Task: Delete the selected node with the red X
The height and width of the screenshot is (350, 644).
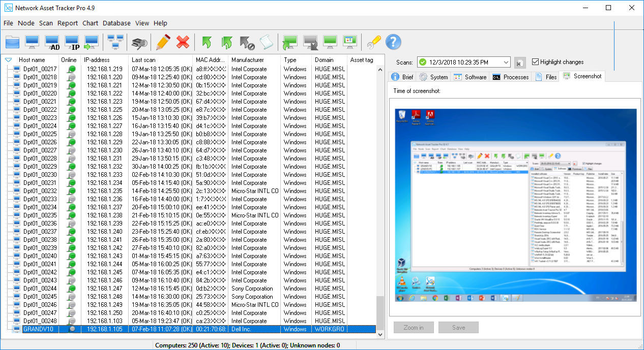Action: tap(182, 42)
